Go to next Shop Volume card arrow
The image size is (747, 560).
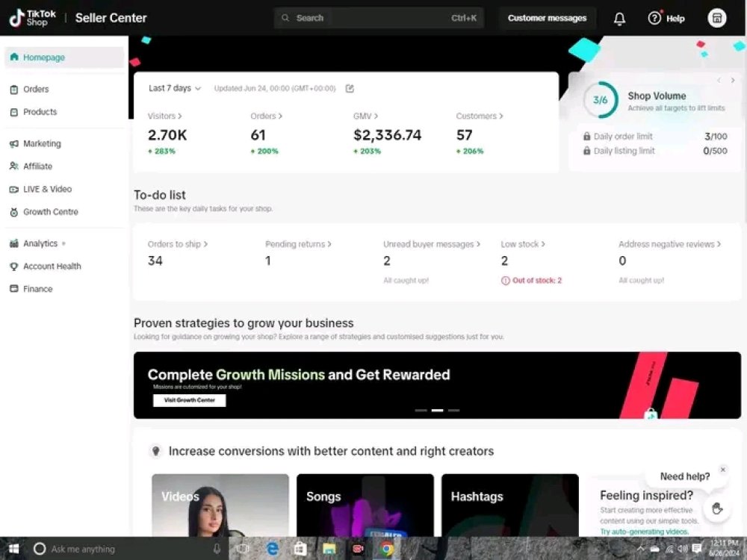click(733, 81)
